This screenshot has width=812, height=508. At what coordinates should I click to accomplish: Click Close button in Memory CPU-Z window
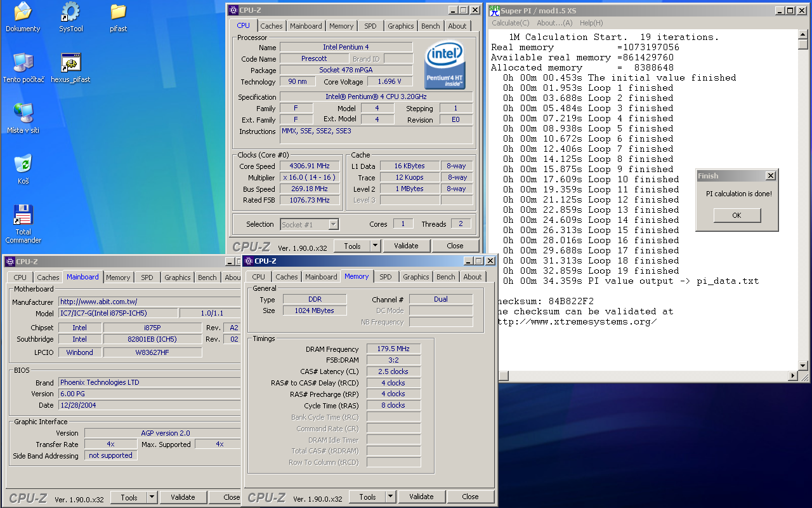coord(470,497)
